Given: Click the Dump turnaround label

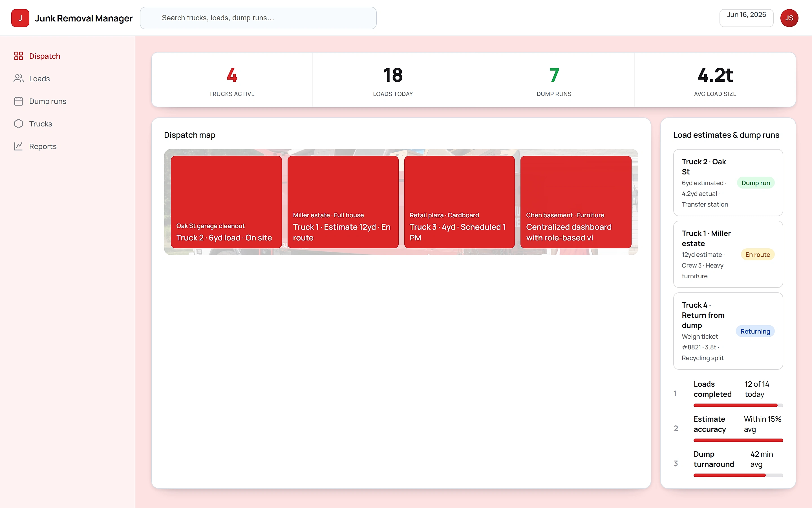Looking at the screenshot, I should [714, 459].
